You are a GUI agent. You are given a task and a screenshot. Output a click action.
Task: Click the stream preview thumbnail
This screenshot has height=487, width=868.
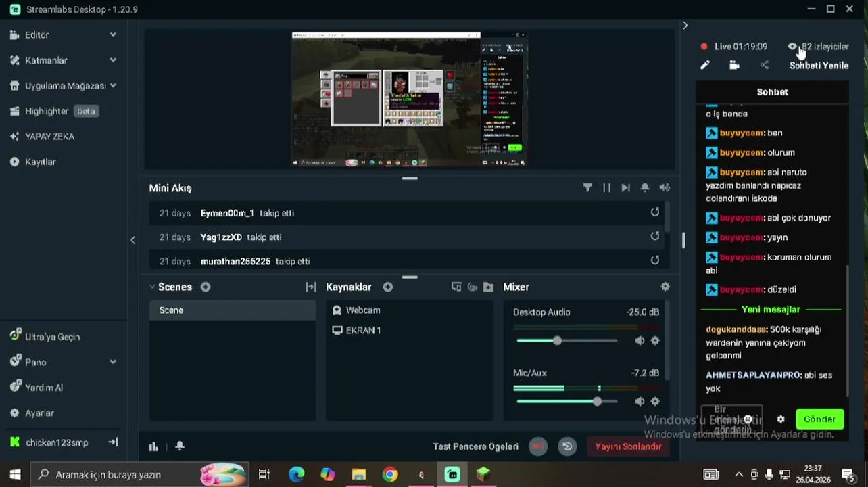(409, 99)
